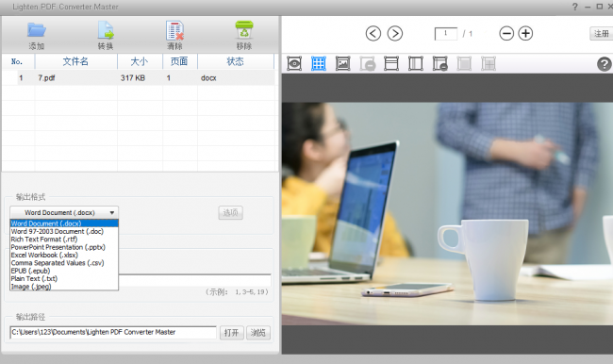This screenshot has width=613, height=364.
Task: Click the No. column header
Action: point(17,61)
